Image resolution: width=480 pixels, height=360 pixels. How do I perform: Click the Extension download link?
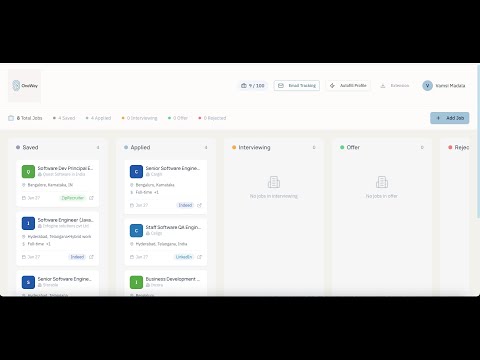pos(395,86)
